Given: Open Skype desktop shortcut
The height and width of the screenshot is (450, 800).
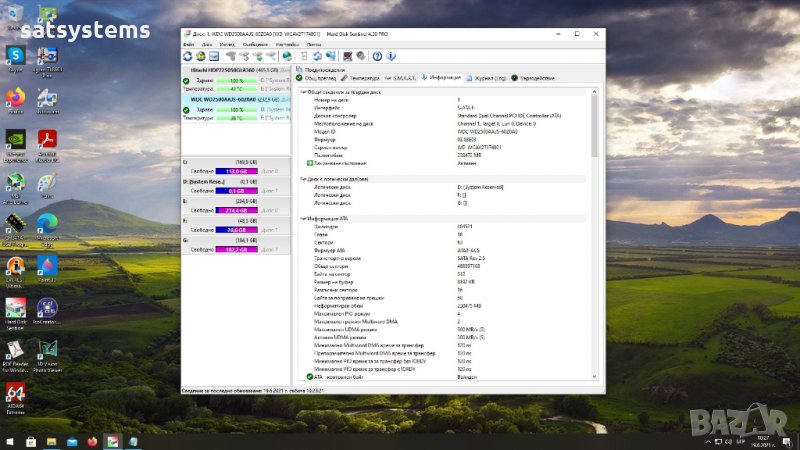Looking at the screenshot, I should (x=15, y=55).
